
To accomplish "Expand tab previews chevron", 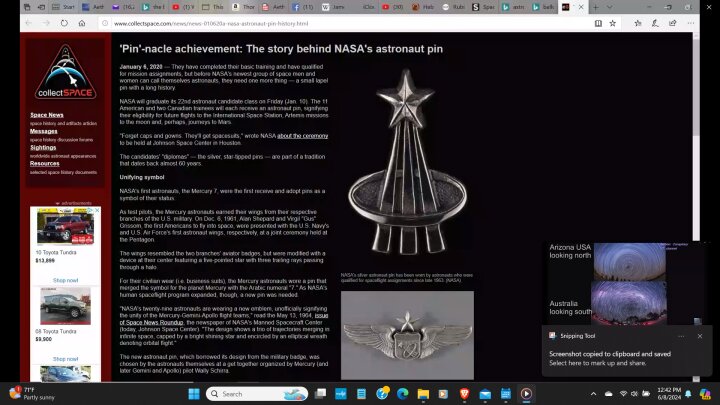I will (609, 7).
